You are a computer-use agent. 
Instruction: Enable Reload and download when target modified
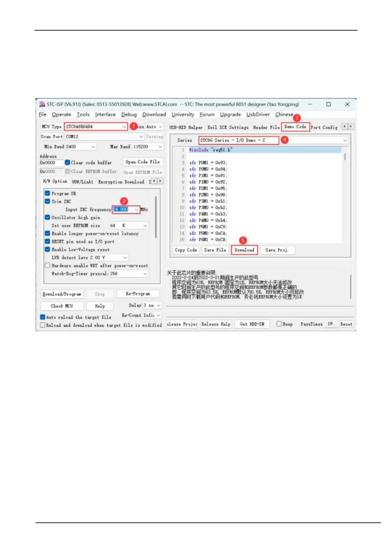click(42, 325)
